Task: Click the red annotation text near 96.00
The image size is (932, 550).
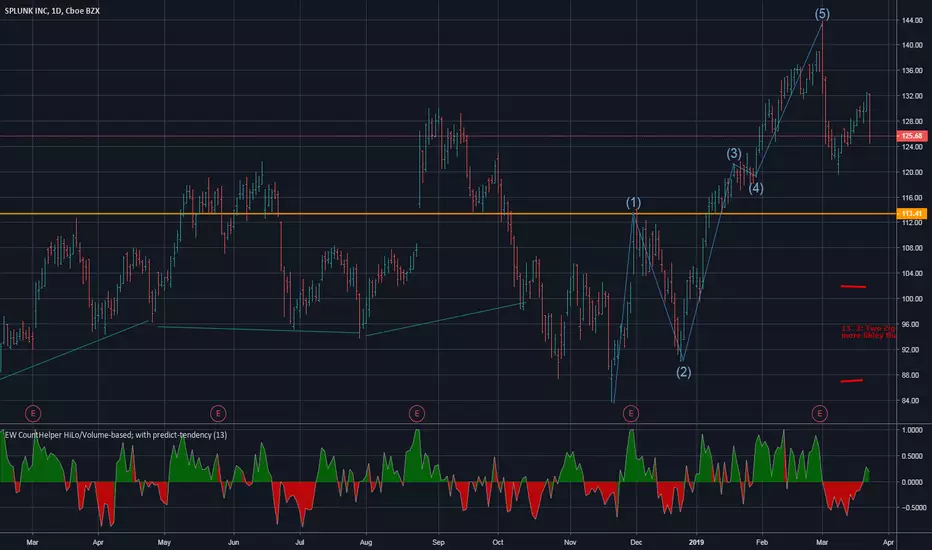Action: [x=868, y=332]
